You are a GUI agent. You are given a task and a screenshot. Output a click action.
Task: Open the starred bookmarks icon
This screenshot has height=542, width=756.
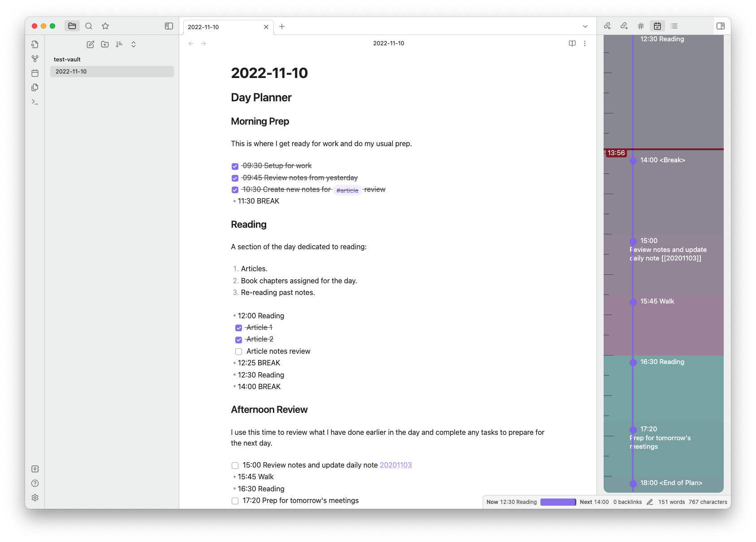pos(105,26)
